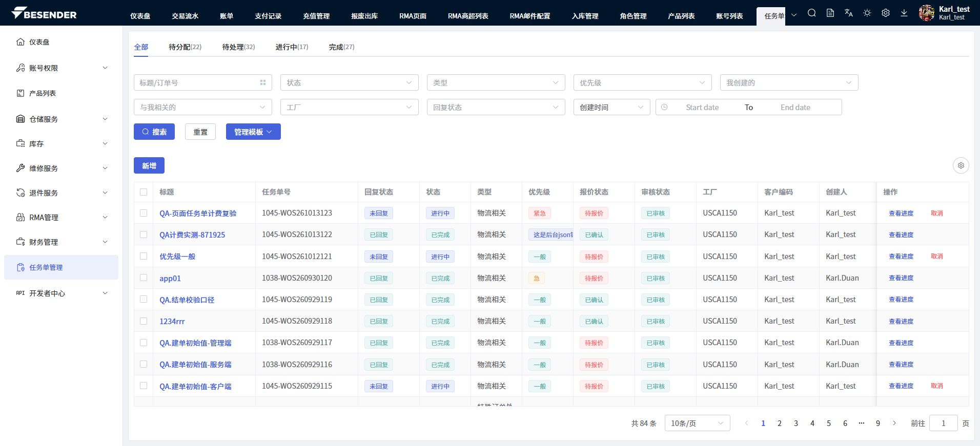
Task: Click the BESENDER logo
Action: pyautogui.click(x=44, y=13)
